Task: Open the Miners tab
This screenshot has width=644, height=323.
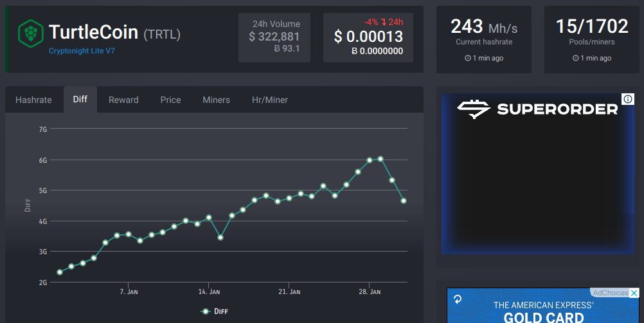Action: (216, 100)
